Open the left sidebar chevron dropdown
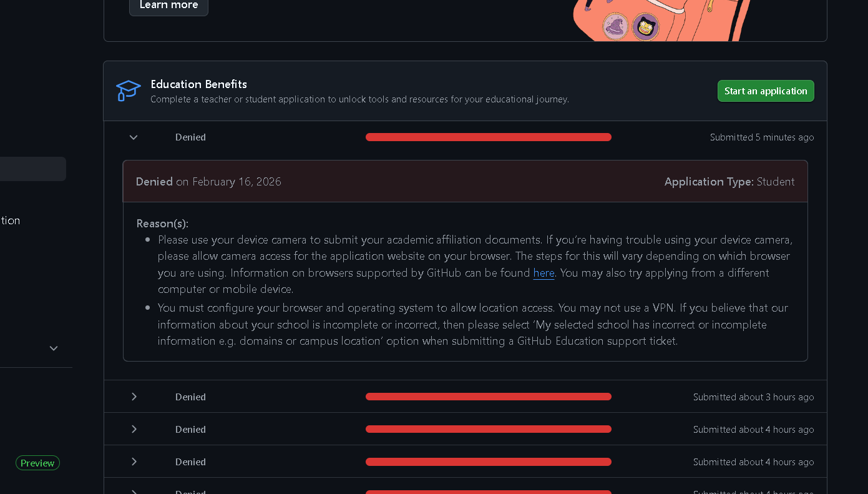Viewport: 868px width, 494px height. [54, 348]
